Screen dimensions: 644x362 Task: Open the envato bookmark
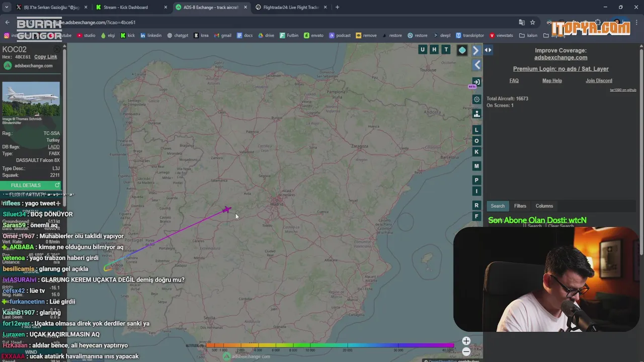tap(314, 36)
